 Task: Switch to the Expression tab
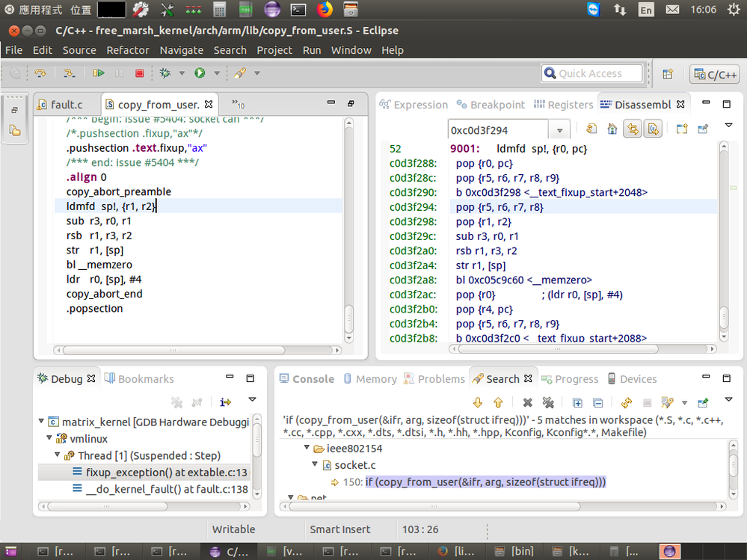coord(414,104)
